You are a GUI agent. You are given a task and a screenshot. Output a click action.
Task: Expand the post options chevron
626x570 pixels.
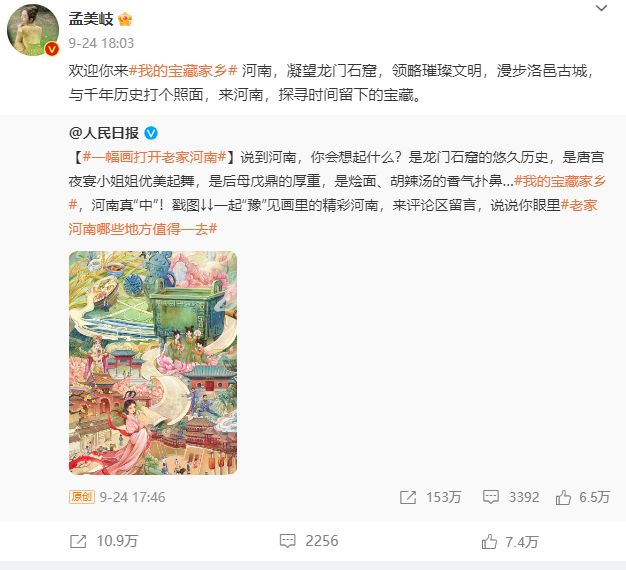pos(601,8)
